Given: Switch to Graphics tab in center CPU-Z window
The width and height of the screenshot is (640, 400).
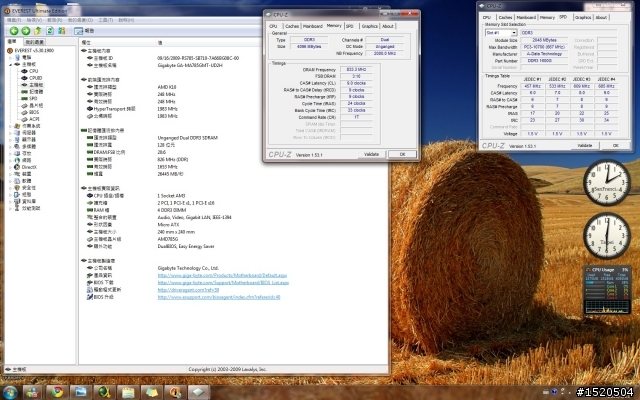Looking at the screenshot, I should pyautogui.click(x=369, y=26).
